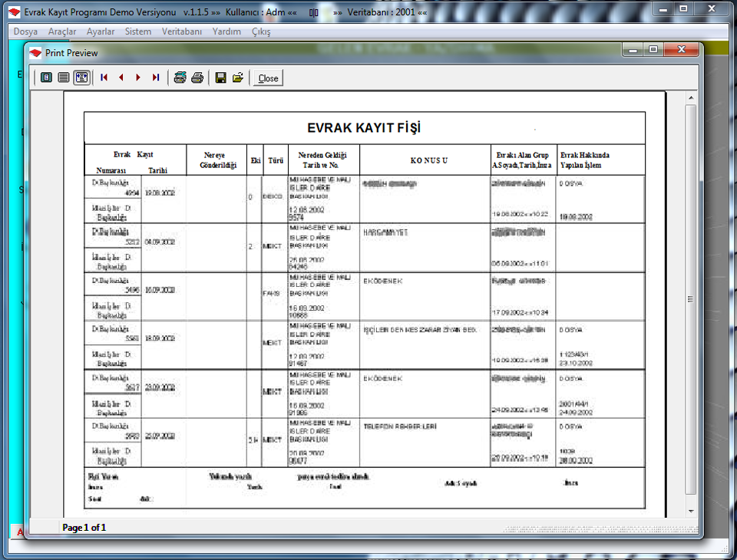Click the preview scrollbar up arrow
Screen dimensions: 737x560
(690, 97)
